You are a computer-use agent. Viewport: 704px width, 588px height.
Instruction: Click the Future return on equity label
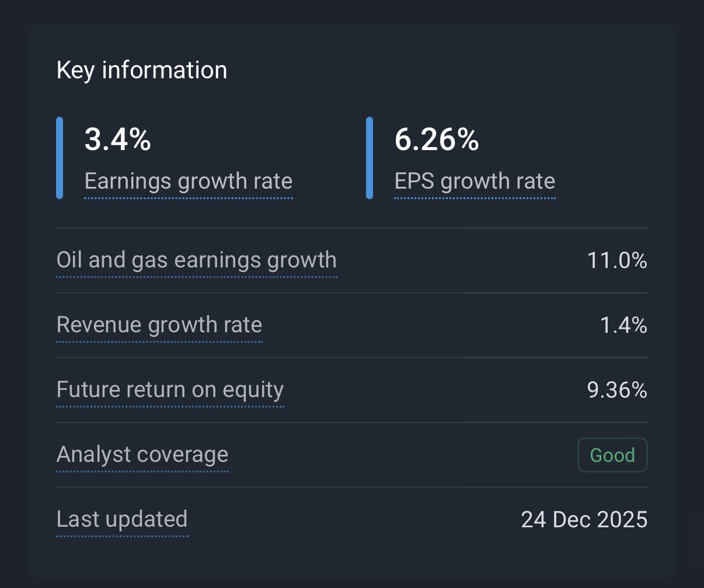[x=170, y=389]
